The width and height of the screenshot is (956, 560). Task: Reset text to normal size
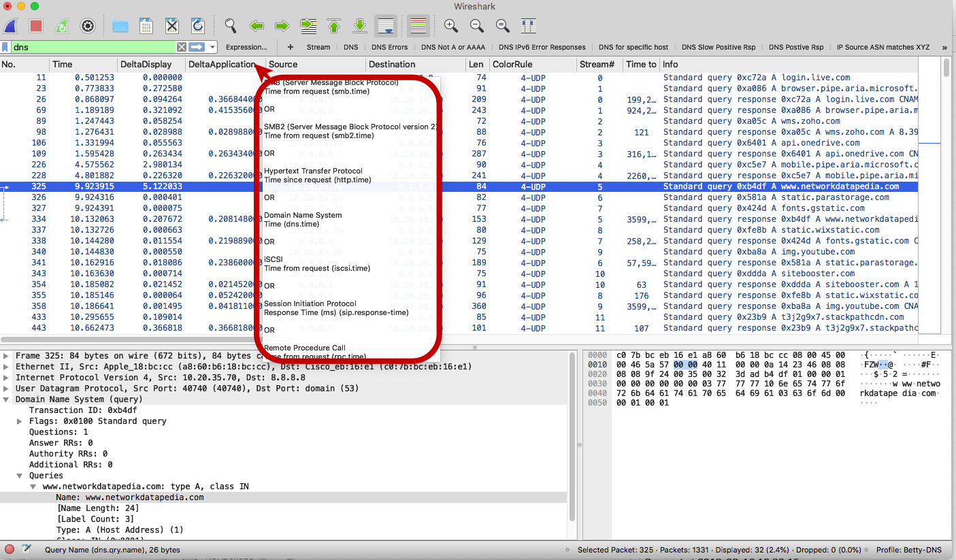tap(502, 26)
